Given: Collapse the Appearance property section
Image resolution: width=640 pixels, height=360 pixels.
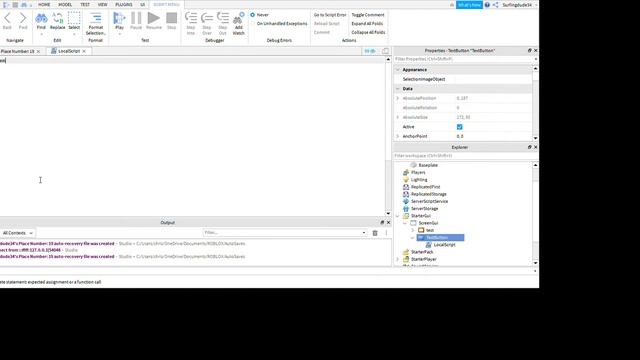Looking at the screenshot, I should (398, 70).
